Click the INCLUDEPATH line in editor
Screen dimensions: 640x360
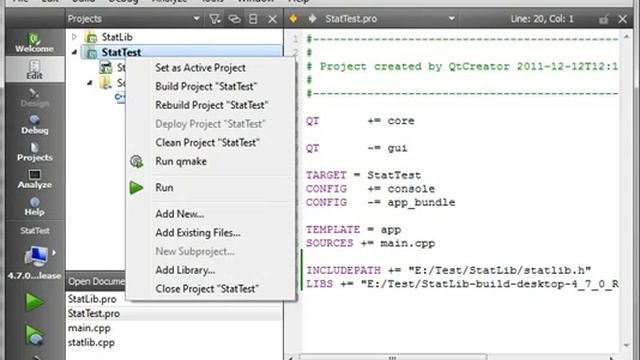coord(449,270)
